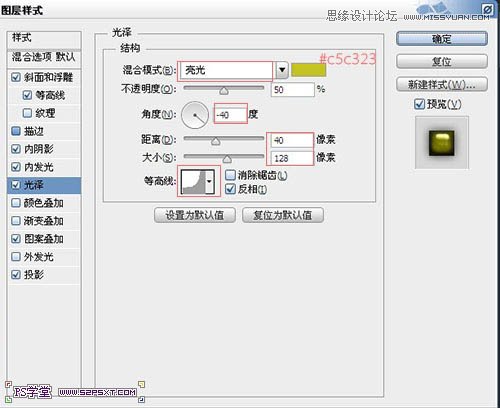Click the 复位 reset button
This screenshot has width=500, height=408.
click(x=442, y=62)
